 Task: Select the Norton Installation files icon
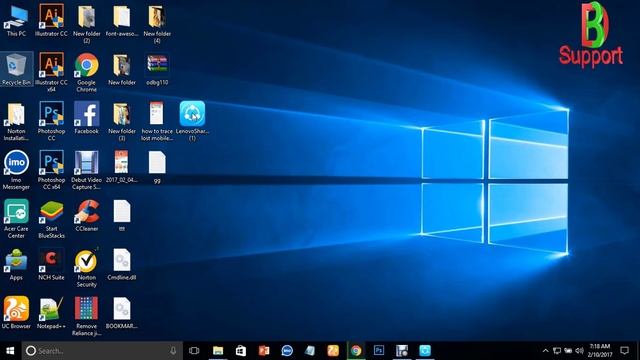(16, 121)
